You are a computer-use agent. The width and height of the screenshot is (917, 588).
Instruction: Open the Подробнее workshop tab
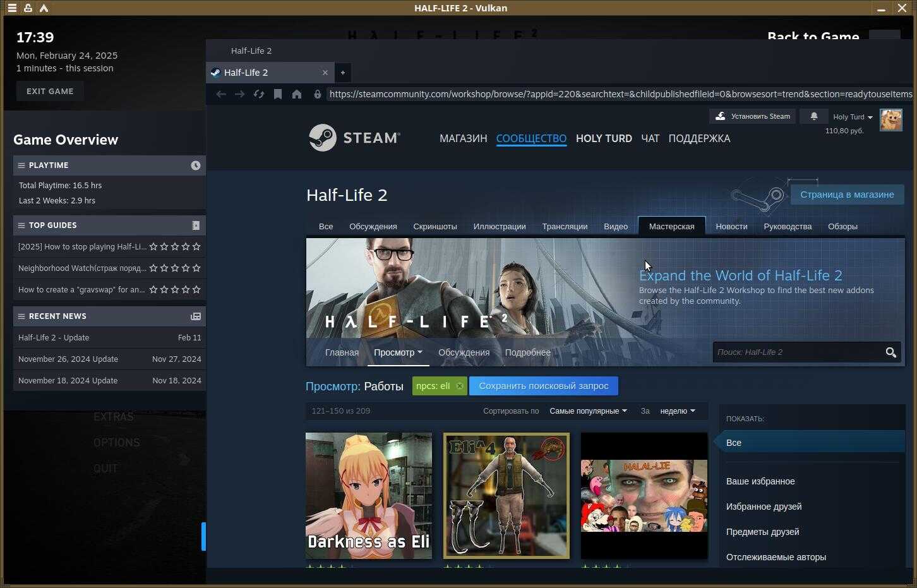tap(527, 352)
